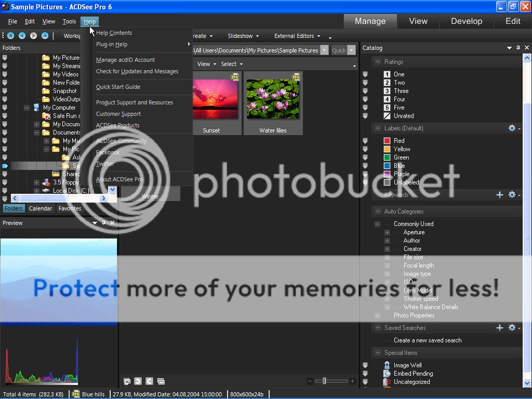The image size is (532, 399).
Task: Select the Water lilies thumbnail
Action: point(273,103)
